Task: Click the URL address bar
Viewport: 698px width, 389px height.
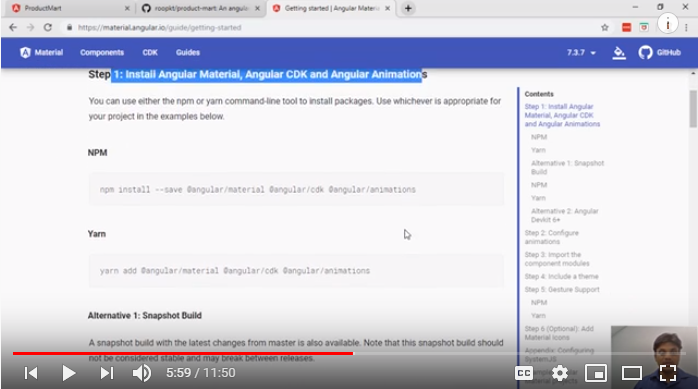Action: [x=329, y=28]
